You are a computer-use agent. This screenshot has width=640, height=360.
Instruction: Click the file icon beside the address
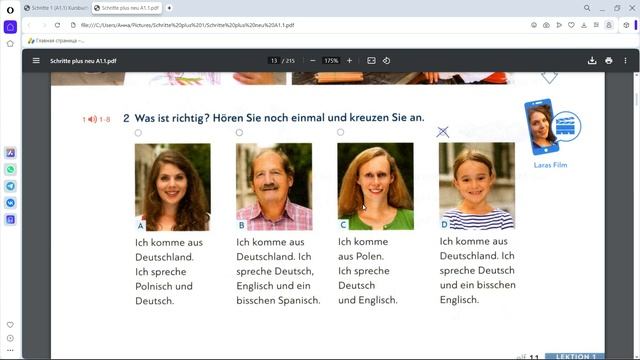(x=73, y=25)
